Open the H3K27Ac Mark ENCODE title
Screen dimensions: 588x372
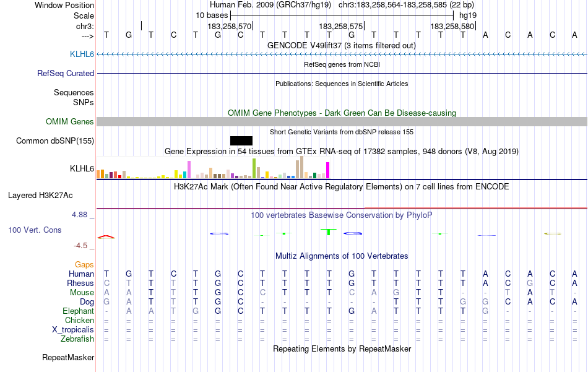coord(342,186)
